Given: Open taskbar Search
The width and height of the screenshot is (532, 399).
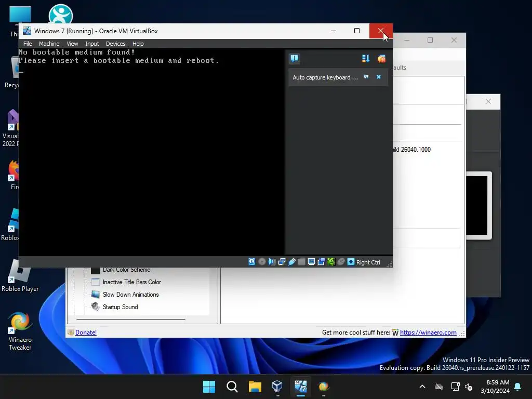Looking at the screenshot, I should [x=232, y=387].
